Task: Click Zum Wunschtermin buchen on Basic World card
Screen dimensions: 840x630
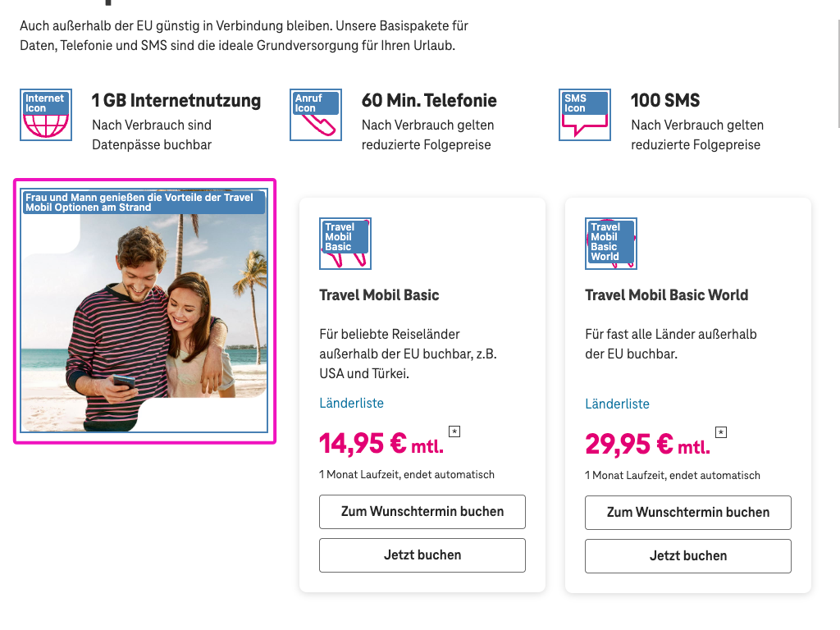Action: pyautogui.click(x=687, y=512)
